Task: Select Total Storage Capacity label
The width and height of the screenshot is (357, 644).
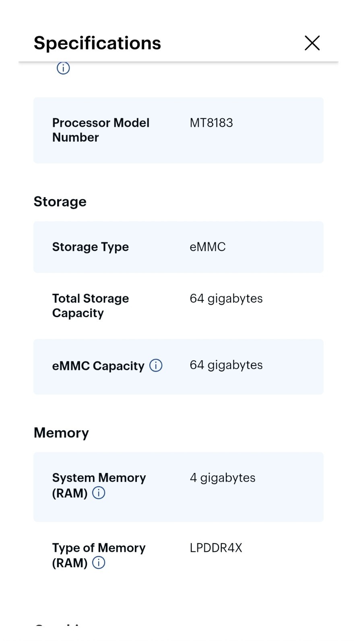Action: tap(91, 305)
